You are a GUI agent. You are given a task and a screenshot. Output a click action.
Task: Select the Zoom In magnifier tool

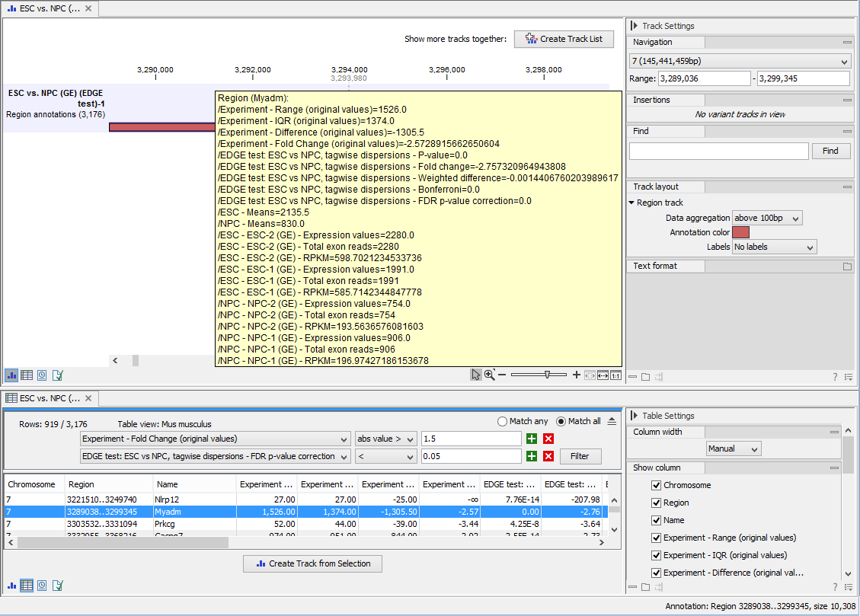click(x=488, y=375)
